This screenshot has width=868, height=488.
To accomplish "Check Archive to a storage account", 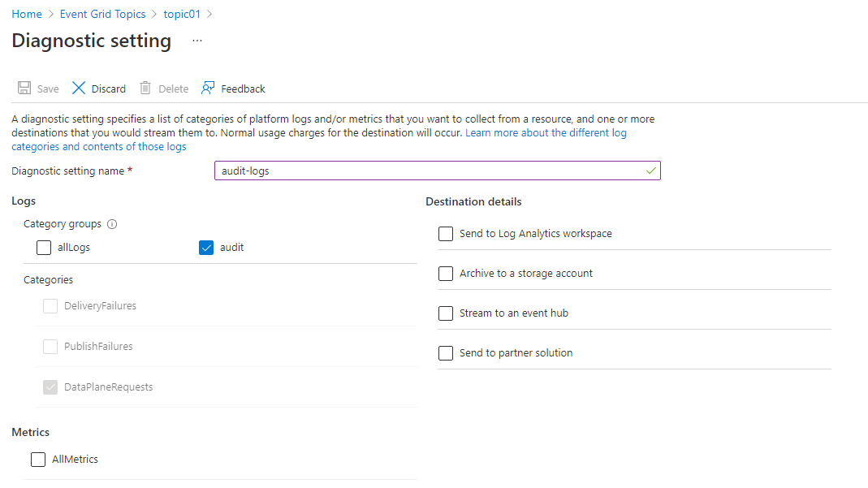I will click(x=446, y=274).
